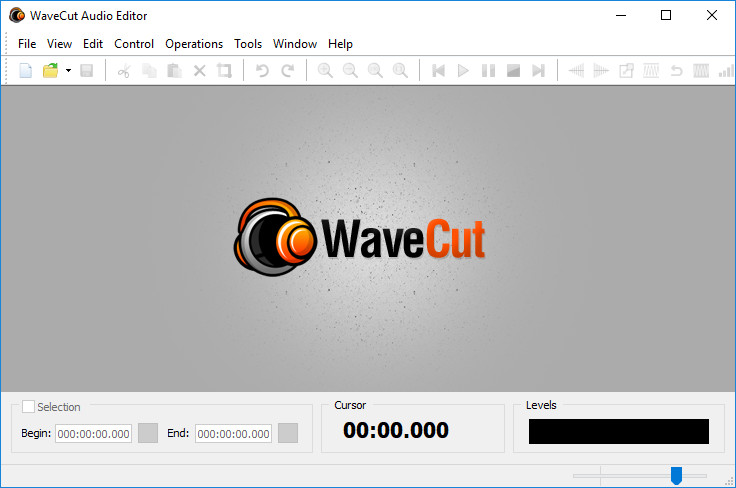Redo the last undone action

point(288,71)
